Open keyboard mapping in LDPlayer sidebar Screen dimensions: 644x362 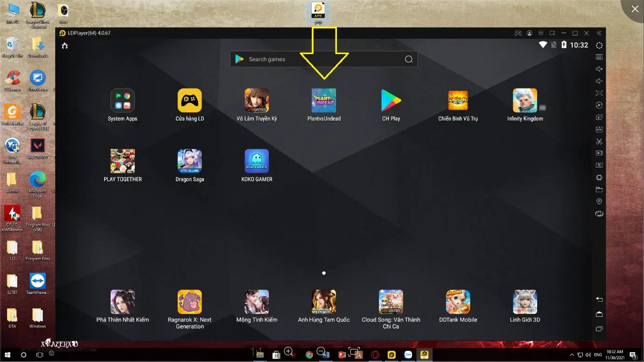(x=599, y=57)
